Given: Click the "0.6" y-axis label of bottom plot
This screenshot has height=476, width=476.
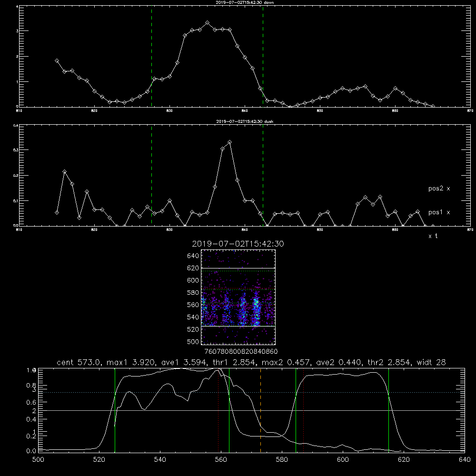Looking at the screenshot, I should coord(31,402).
